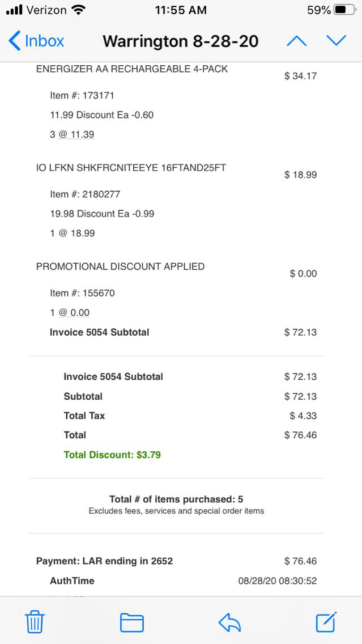This screenshot has width=362, height=644.
Task: Tap the Wi-Fi signal icon
Action: coord(79,10)
